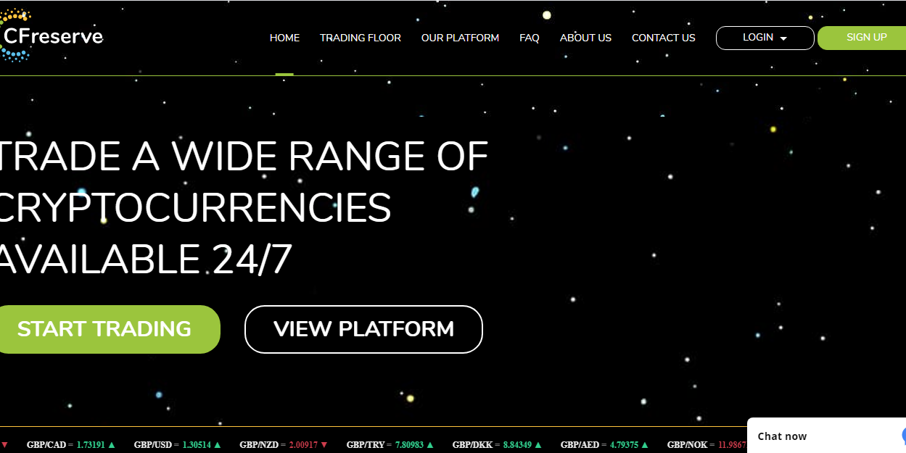The width and height of the screenshot is (906, 453).
Task: Click GBP/USD green up arrow
Action: (218, 445)
